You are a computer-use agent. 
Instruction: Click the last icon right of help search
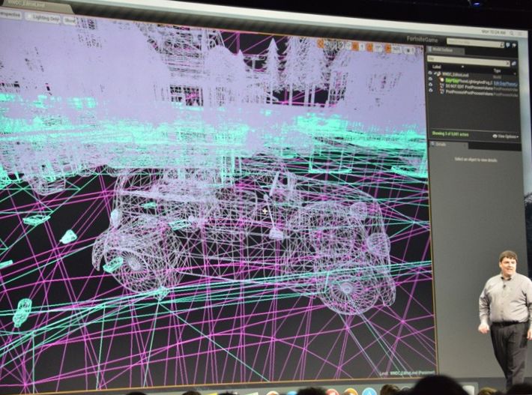(514, 45)
